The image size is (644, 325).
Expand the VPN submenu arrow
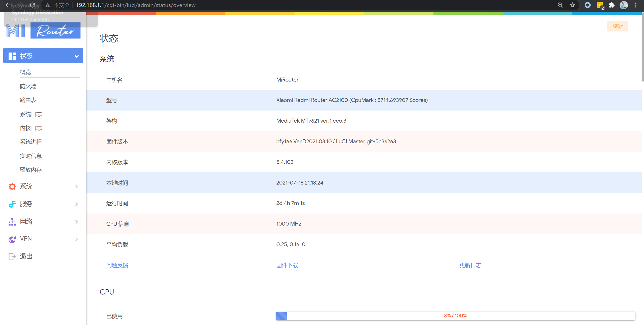click(76, 239)
